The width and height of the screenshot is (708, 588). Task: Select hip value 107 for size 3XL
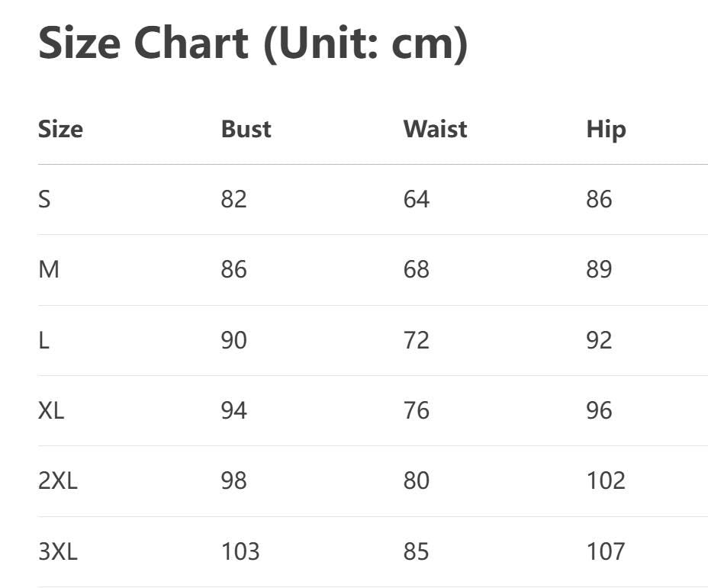click(606, 551)
